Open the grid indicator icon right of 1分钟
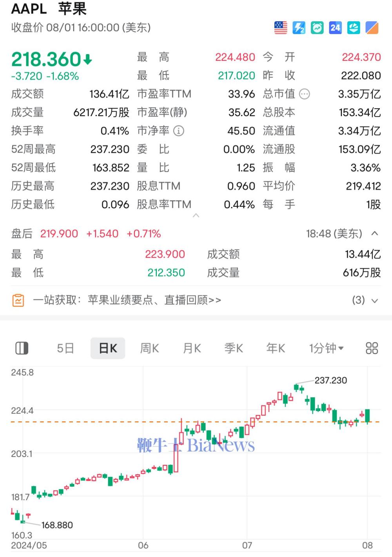 pos(371,348)
